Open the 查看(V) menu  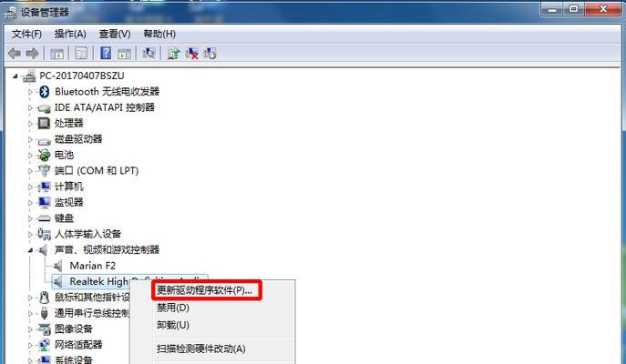click(115, 34)
